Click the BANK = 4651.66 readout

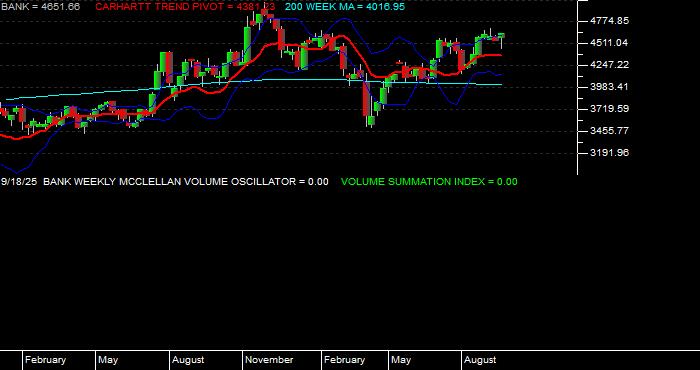(40, 7)
